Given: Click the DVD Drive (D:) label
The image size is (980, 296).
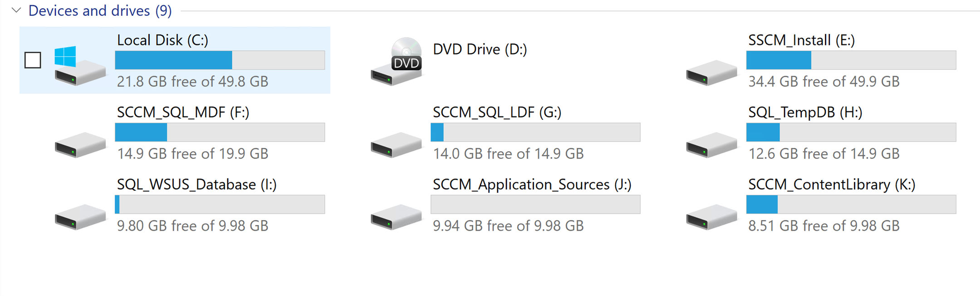Looking at the screenshot, I should click(x=480, y=49).
